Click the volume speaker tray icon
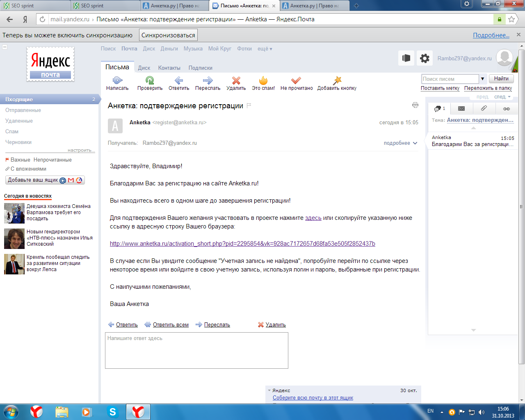 pyautogui.click(x=482, y=412)
